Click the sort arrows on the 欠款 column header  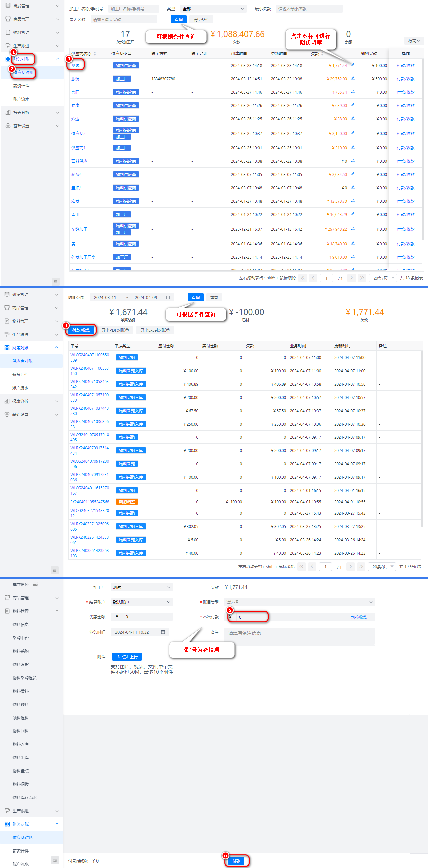[x=322, y=54]
